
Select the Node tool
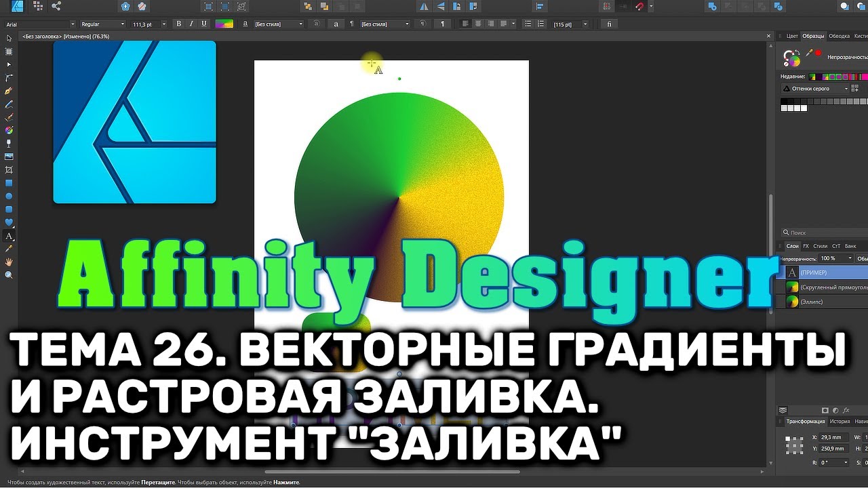tap(9, 64)
